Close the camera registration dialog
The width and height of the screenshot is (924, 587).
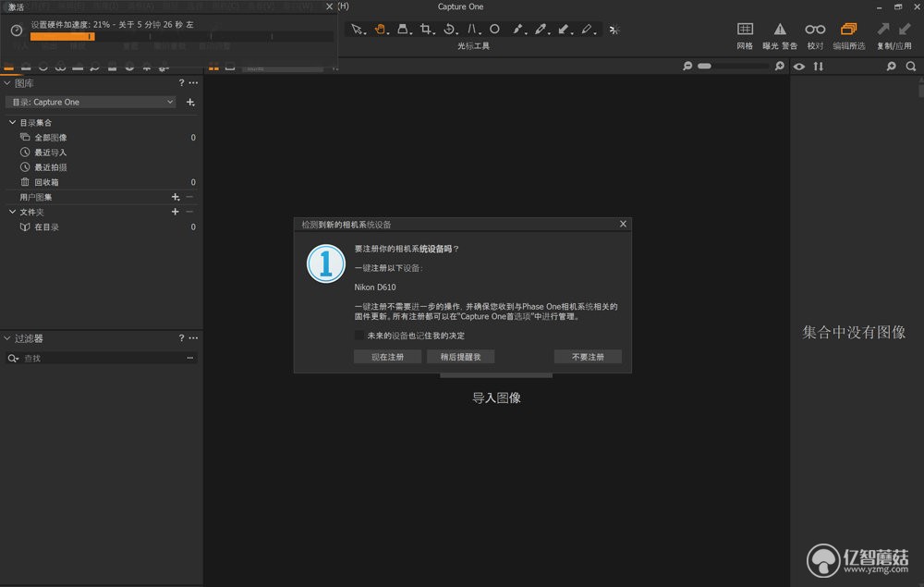(x=623, y=224)
